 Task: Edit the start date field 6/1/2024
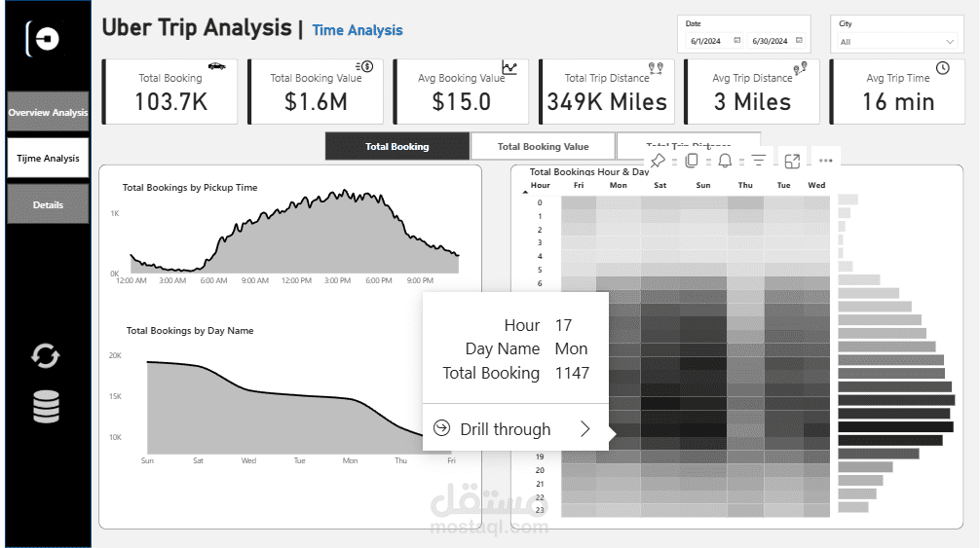(705, 41)
